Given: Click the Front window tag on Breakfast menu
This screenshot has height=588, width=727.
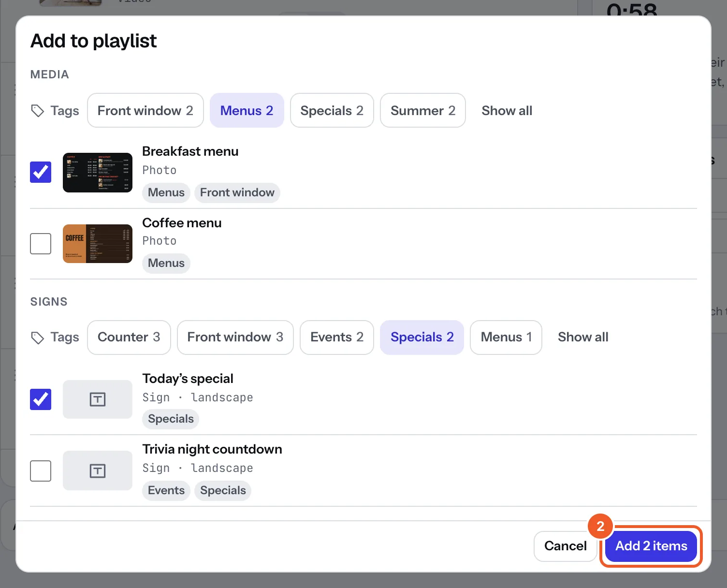Looking at the screenshot, I should tap(237, 192).
